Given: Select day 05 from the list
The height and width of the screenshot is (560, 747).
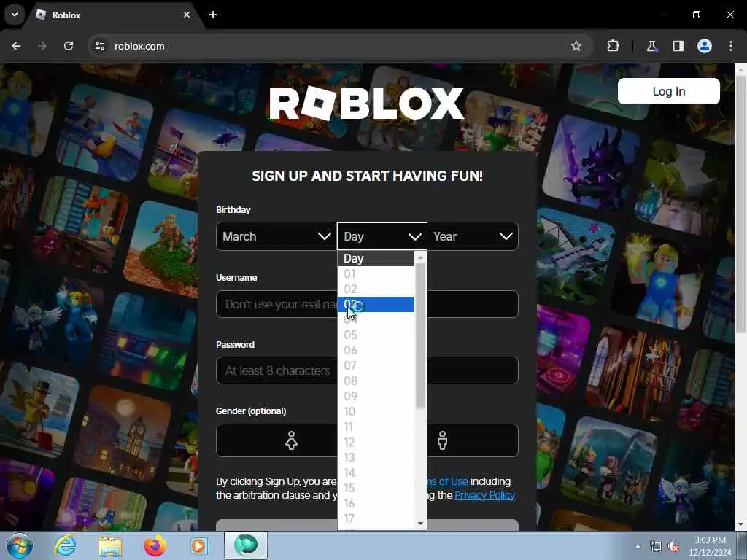Looking at the screenshot, I should pos(376,335).
